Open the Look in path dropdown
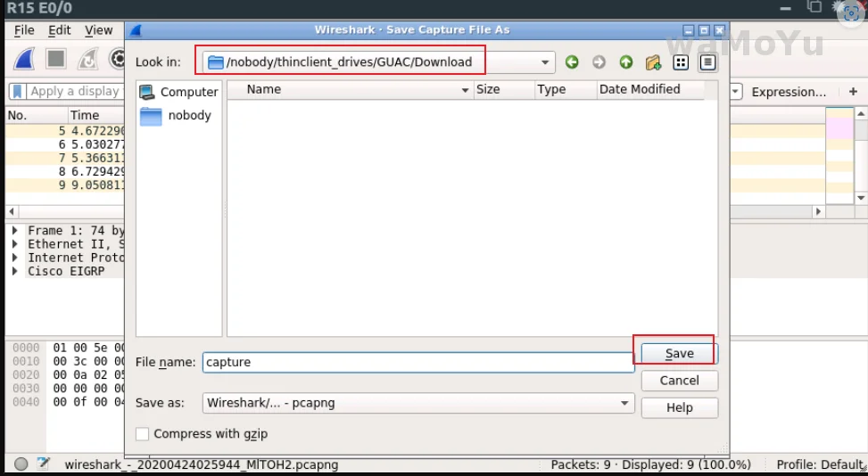Image resolution: width=868 pixels, height=476 pixels. [x=545, y=62]
